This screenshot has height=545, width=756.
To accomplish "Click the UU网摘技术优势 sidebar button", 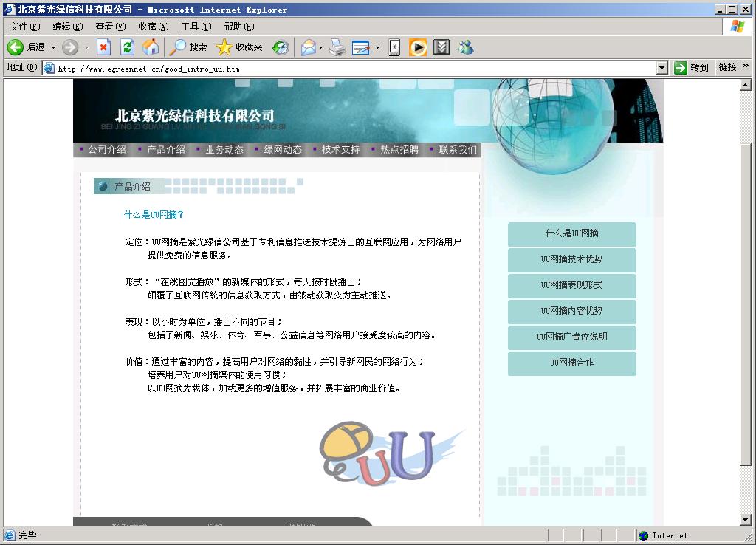I will [x=572, y=260].
